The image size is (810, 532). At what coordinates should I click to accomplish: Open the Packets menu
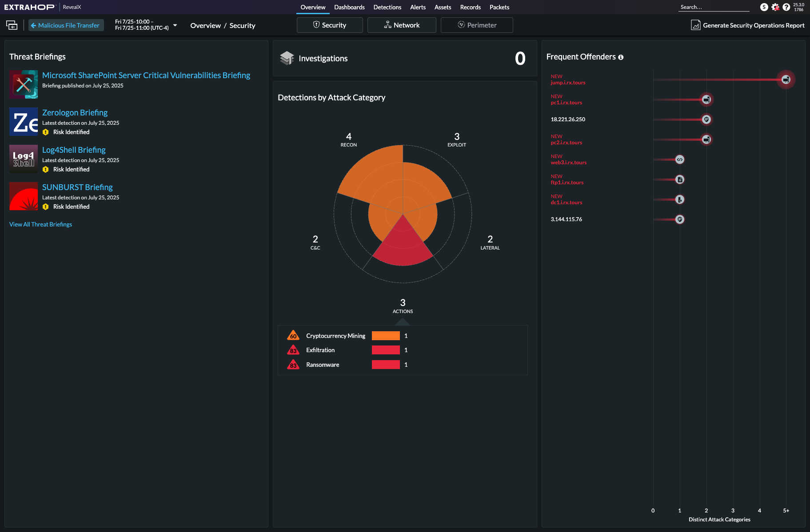coord(499,7)
